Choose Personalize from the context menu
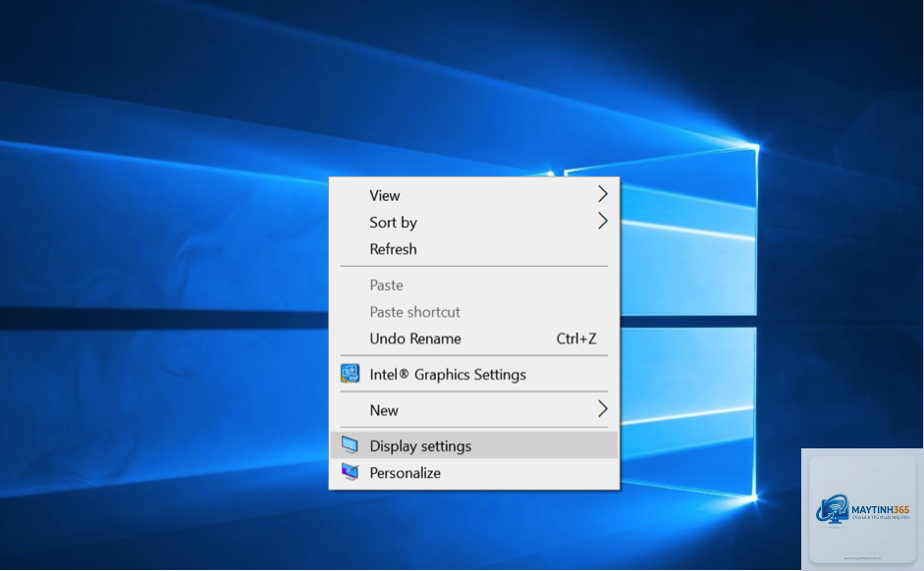 point(474,473)
